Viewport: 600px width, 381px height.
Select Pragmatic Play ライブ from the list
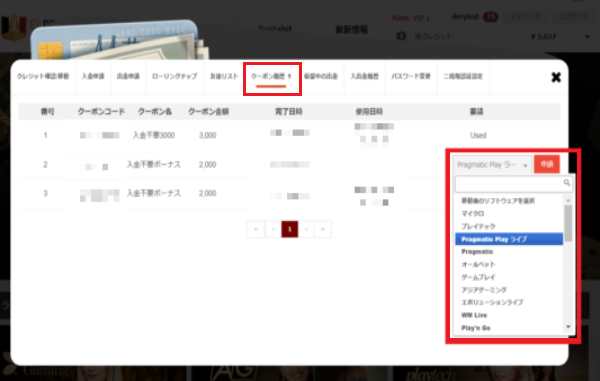(509, 239)
